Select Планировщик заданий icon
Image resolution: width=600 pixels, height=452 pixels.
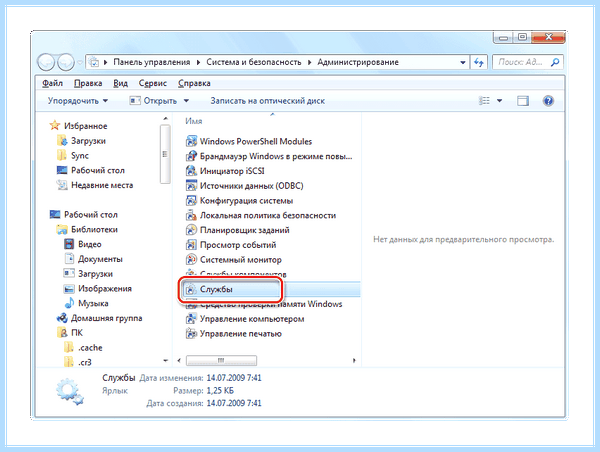(191, 230)
